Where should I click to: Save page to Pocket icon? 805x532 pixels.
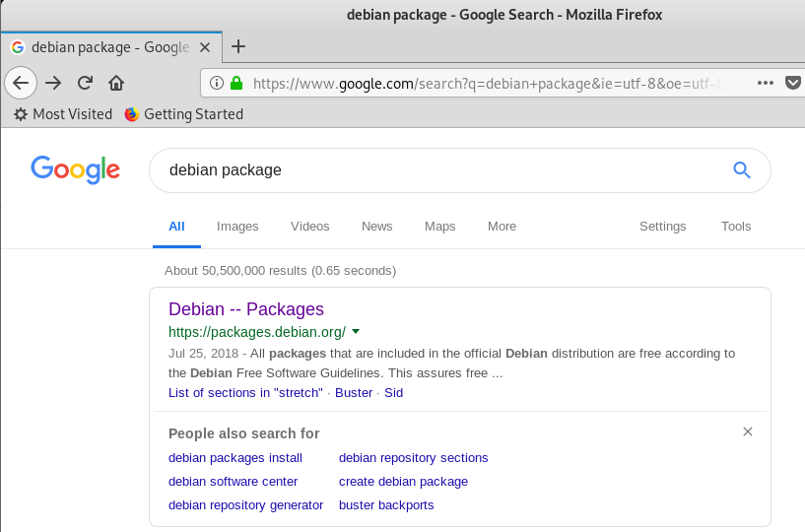tap(793, 82)
